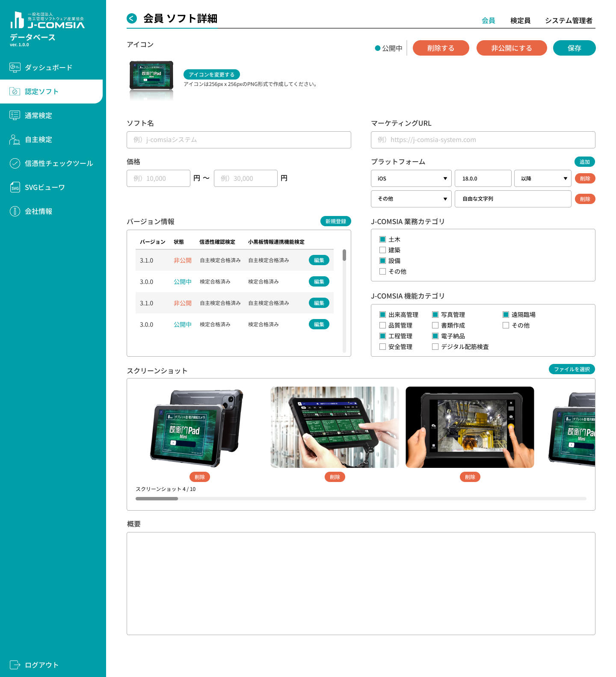Click the screenshot horizontal scrollbar

pos(360,499)
